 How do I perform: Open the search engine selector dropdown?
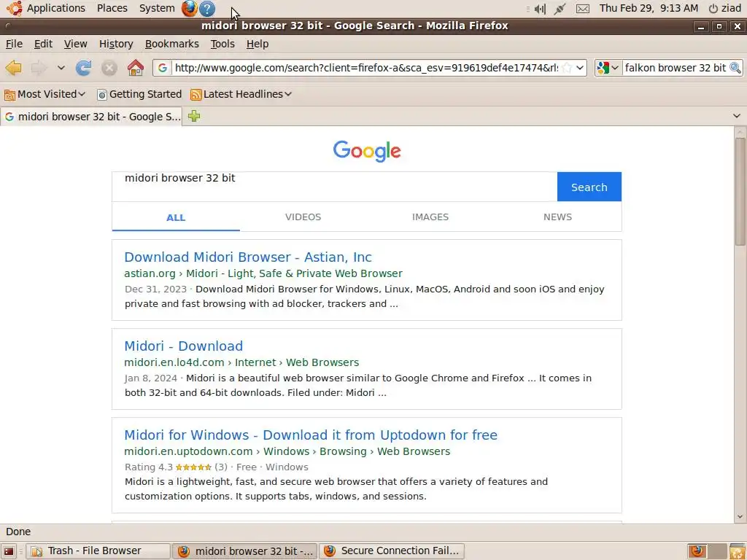tap(608, 68)
